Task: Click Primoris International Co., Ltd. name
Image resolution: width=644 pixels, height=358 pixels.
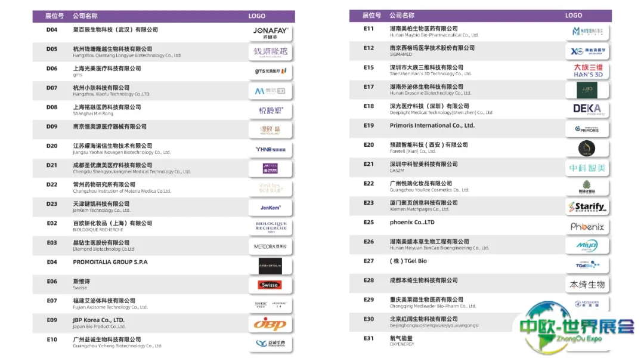Action: pos(432,126)
